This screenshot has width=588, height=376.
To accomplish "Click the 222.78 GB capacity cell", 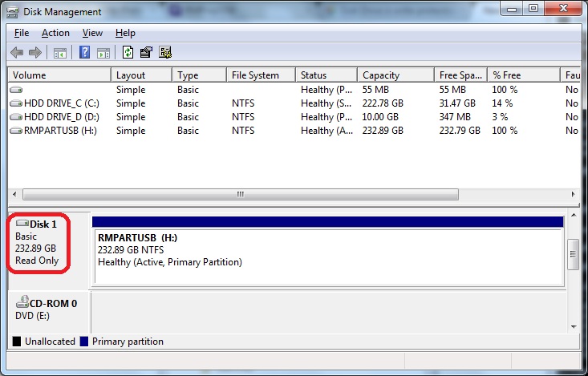I will click(383, 103).
